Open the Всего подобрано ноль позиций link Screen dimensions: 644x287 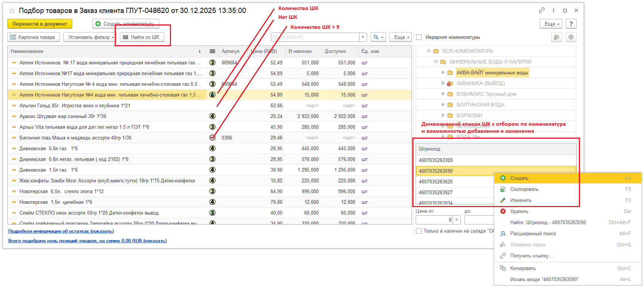(x=87, y=241)
